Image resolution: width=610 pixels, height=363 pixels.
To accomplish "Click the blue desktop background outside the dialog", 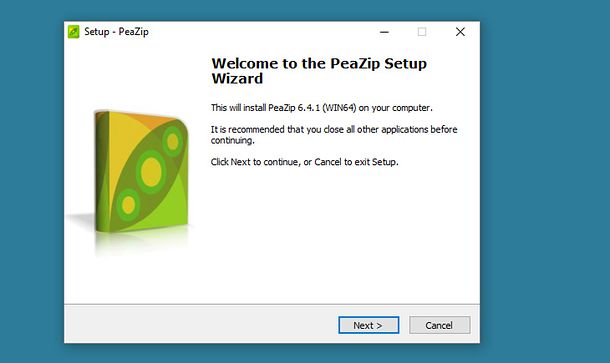I will click(x=545, y=175).
